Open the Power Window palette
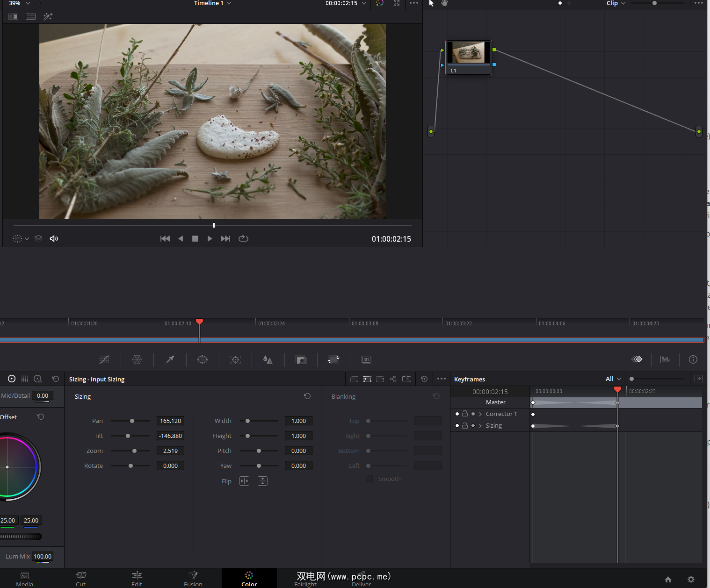The width and height of the screenshot is (710, 588). (x=203, y=359)
